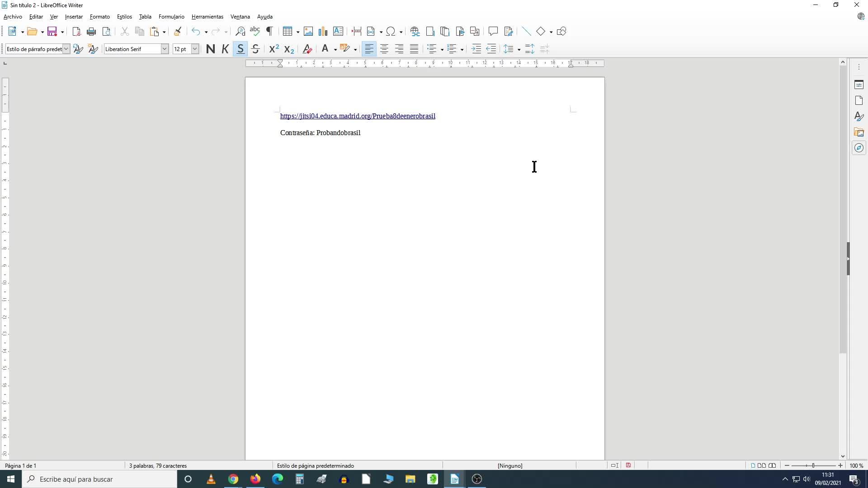Click the Clone Formatting paintbrush
868x488 pixels.
pyautogui.click(x=178, y=32)
